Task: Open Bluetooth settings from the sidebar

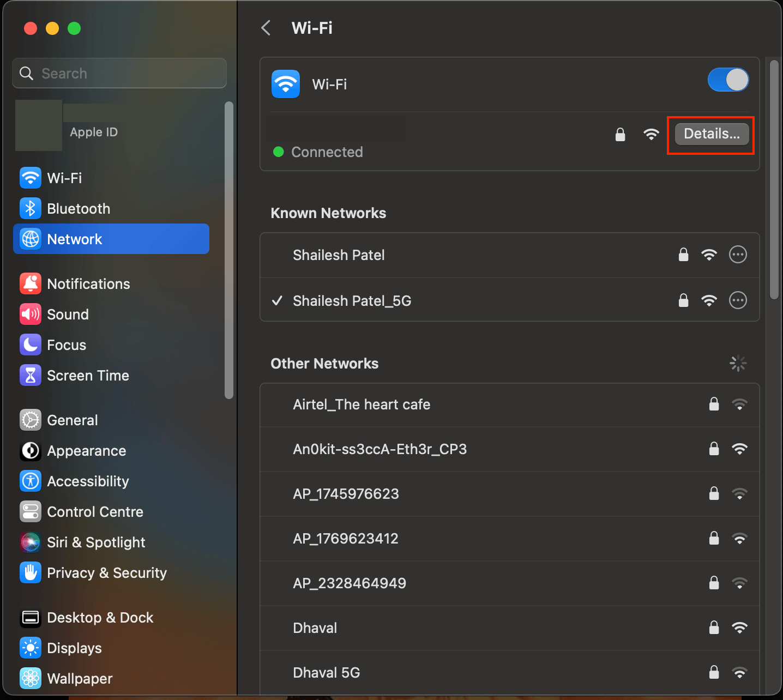Action: point(31,208)
